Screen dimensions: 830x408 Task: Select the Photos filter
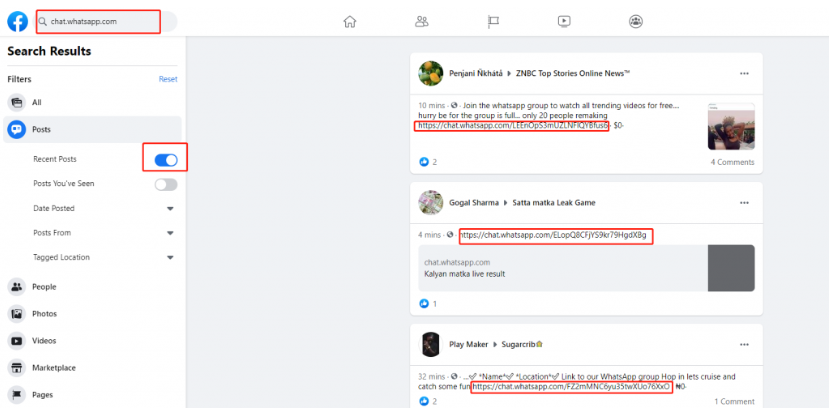(93, 314)
